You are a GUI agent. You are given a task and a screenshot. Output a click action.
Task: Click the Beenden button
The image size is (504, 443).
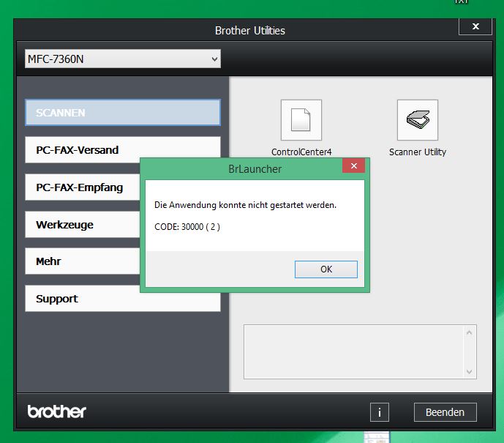point(445,412)
